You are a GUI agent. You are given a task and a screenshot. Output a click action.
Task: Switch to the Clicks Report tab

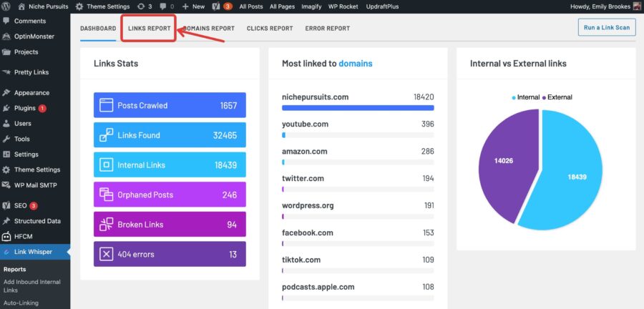coord(270,29)
